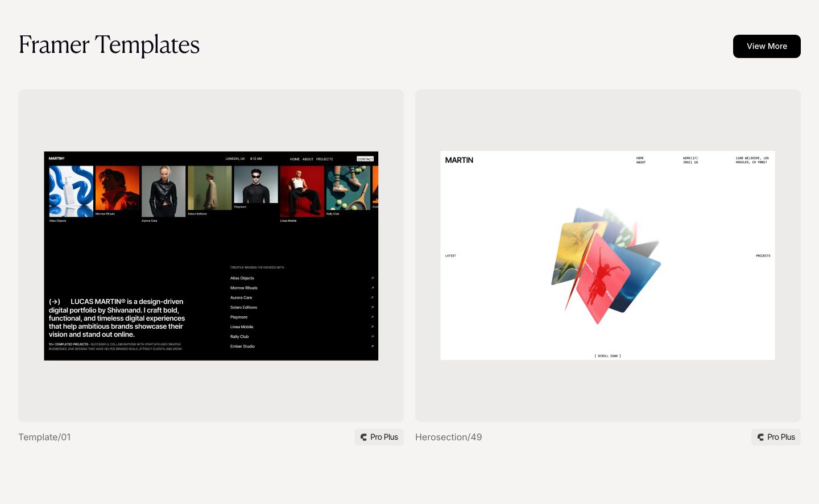
Task: Click the Template/01 title link
Action: pyautogui.click(x=44, y=437)
